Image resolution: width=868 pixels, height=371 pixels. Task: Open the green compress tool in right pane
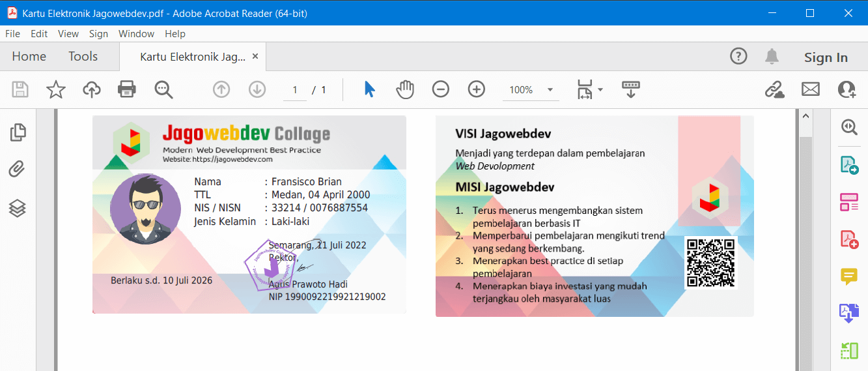[x=849, y=351]
